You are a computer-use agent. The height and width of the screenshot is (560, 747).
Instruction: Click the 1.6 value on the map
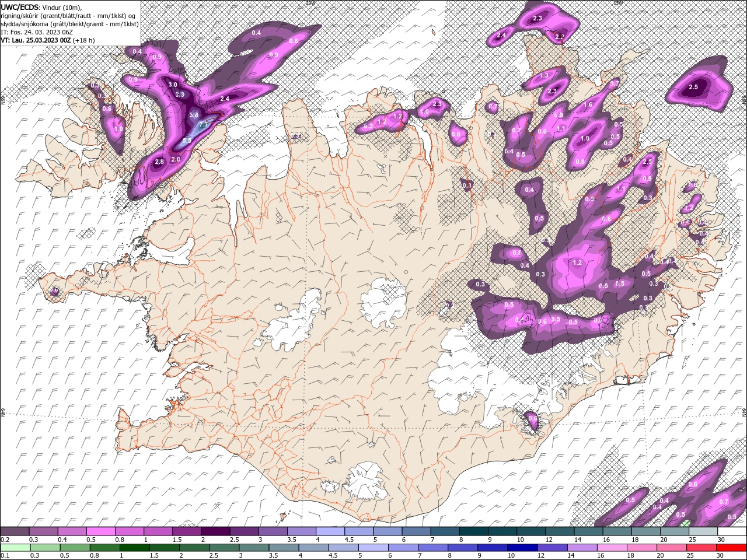click(x=588, y=105)
